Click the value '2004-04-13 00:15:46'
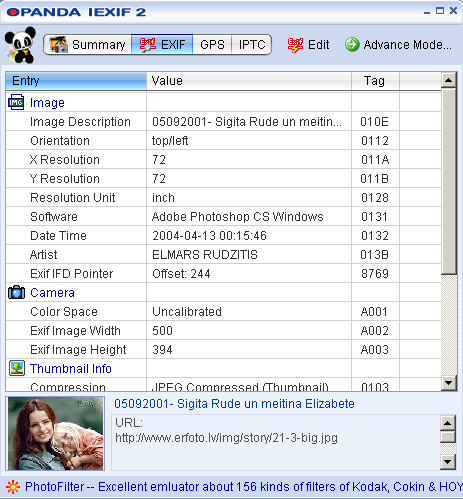Viewport: 463px width, 499px height. 209,236
